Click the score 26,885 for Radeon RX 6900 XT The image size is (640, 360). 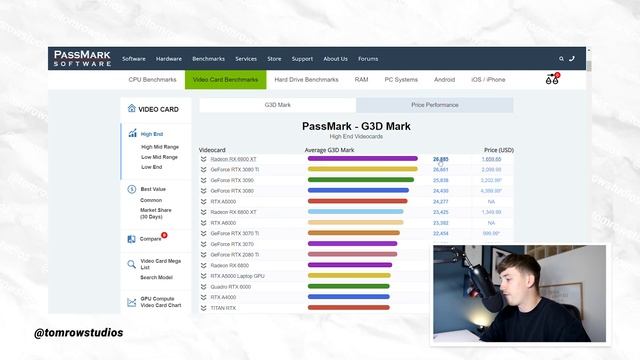click(440, 159)
